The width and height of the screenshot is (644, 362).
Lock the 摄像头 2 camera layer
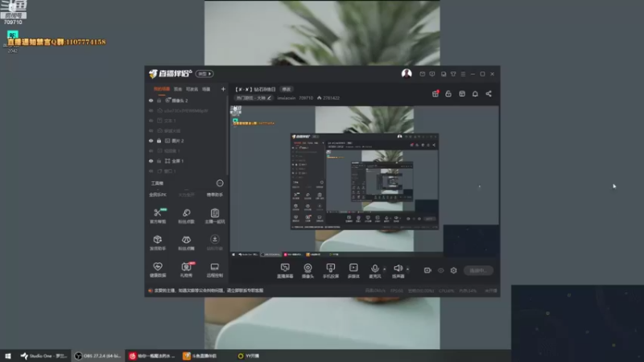tap(159, 101)
